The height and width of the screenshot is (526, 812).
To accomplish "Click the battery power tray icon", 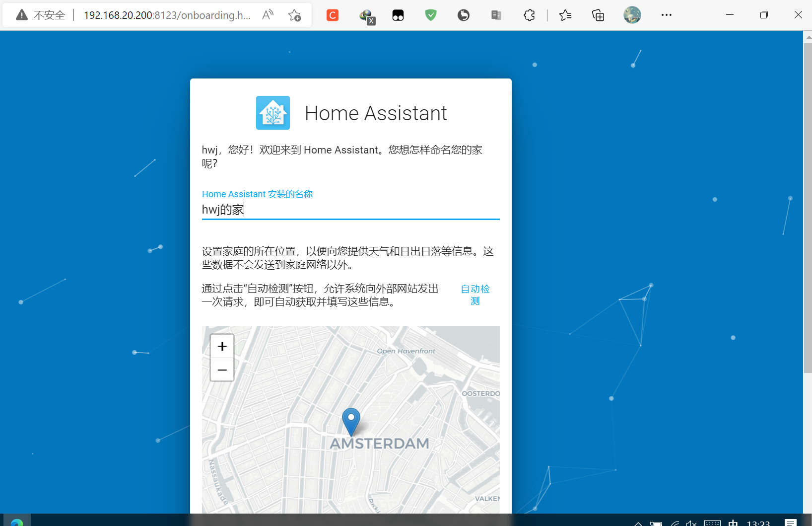I will coord(656,524).
